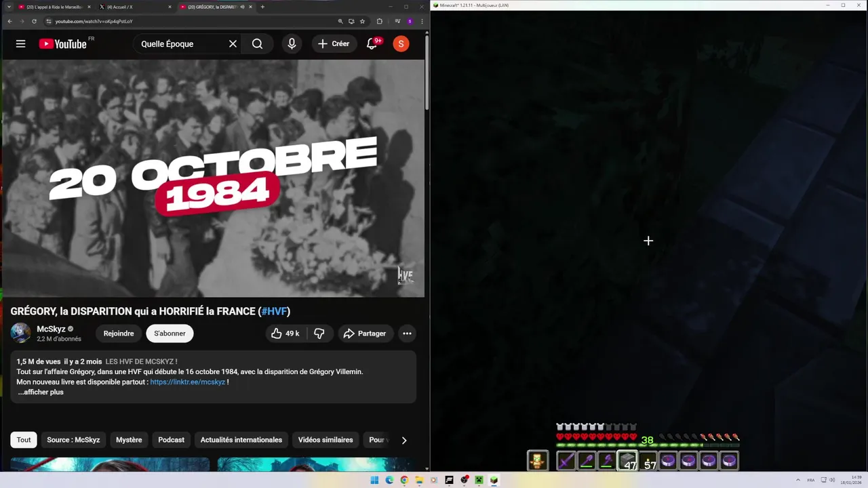Click the video player area
The height and width of the screenshot is (488, 868).
213,178
